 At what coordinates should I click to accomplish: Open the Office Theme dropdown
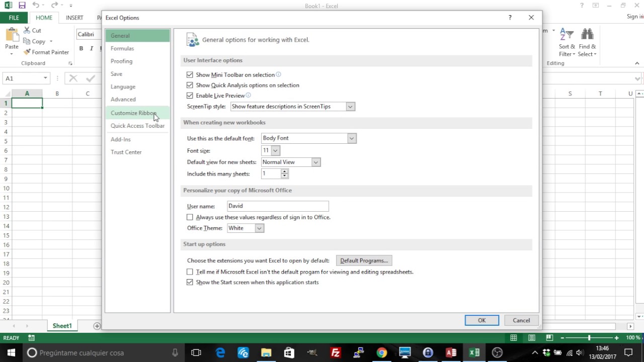point(259,228)
